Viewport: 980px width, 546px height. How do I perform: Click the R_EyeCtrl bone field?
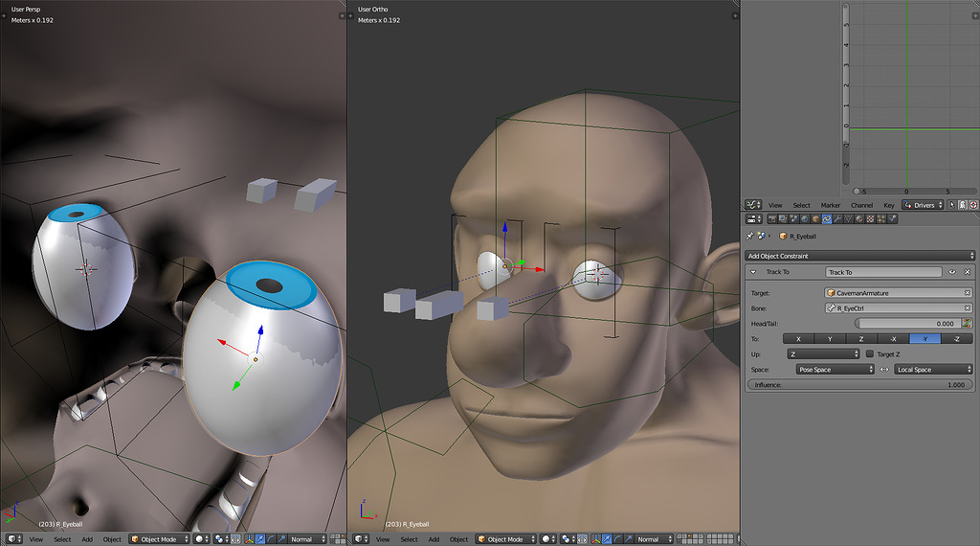click(x=899, y=308)
